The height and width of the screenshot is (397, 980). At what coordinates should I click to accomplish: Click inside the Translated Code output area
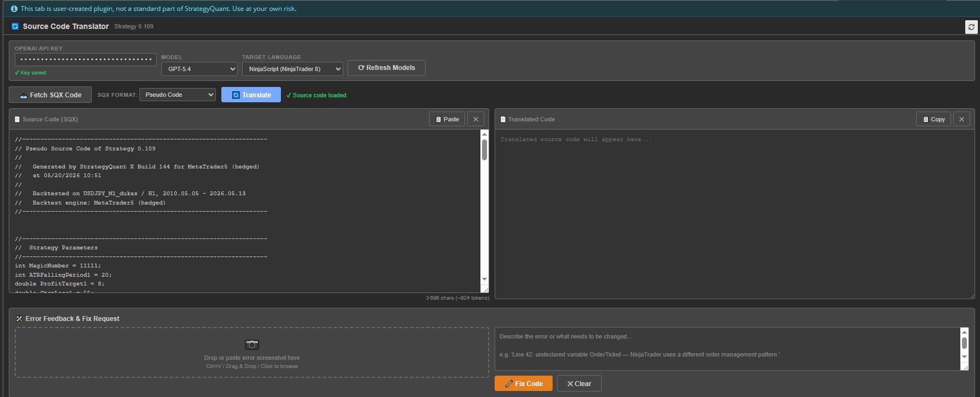[x=734, y=214]
